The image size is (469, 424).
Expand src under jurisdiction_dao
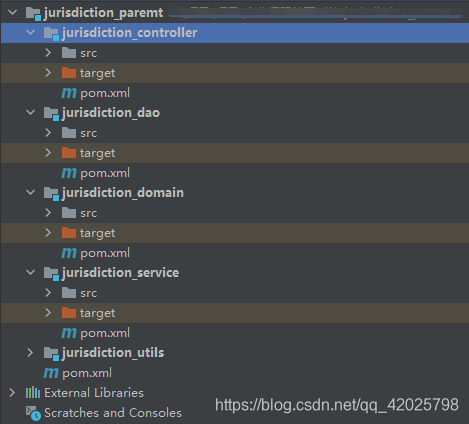[48, 133]
